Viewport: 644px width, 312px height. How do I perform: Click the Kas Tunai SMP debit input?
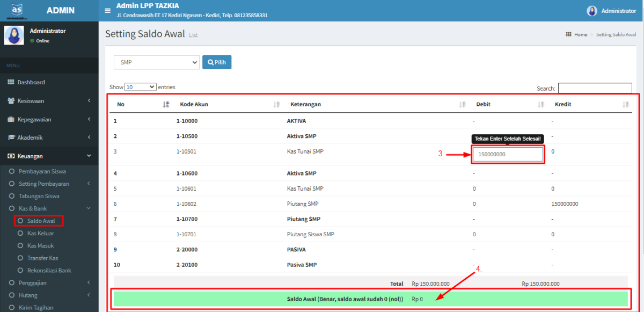(x=508, y=155)
